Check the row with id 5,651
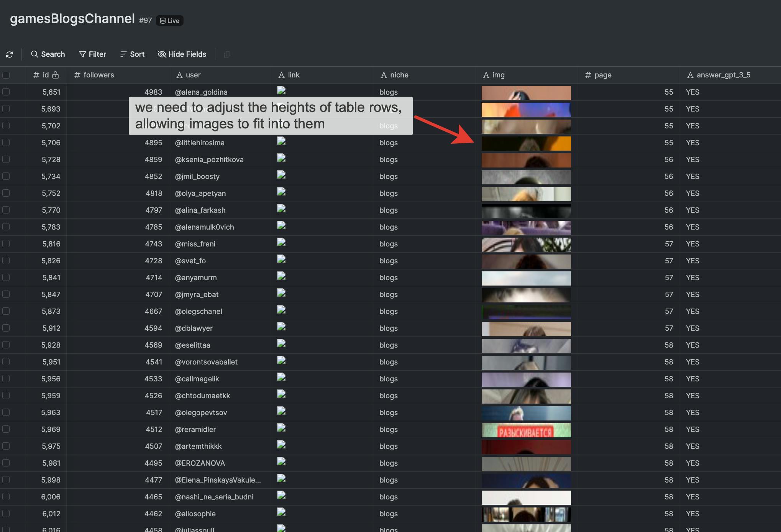Image resolution: width=781 pixels, height=532 pixels. pyautogui.click(x=6, y=92)
